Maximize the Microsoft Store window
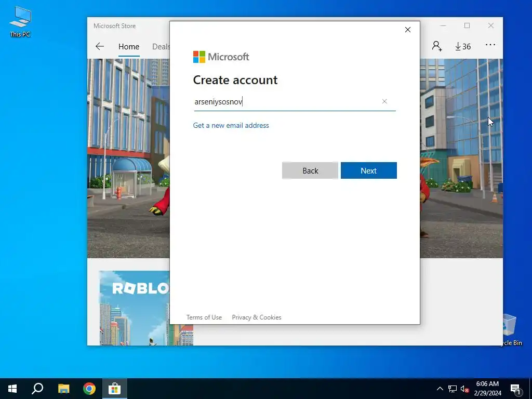This screenshot has width=532, height=399. (x=467, y=26)
